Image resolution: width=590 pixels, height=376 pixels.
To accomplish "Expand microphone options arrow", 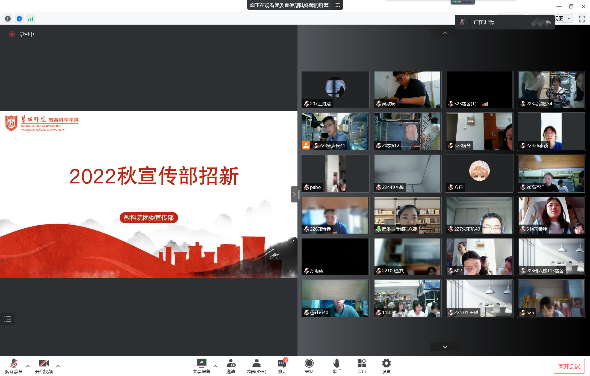I will pyautogui.click(x=28, y=365).
